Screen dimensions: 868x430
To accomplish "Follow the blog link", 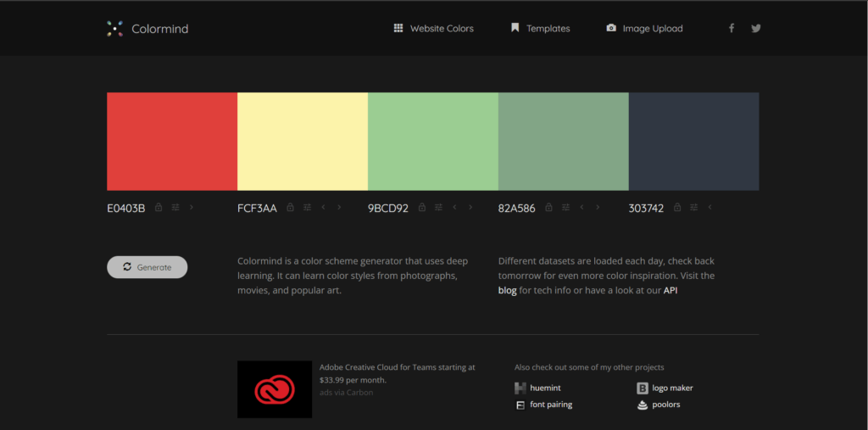I will [507, 290].
